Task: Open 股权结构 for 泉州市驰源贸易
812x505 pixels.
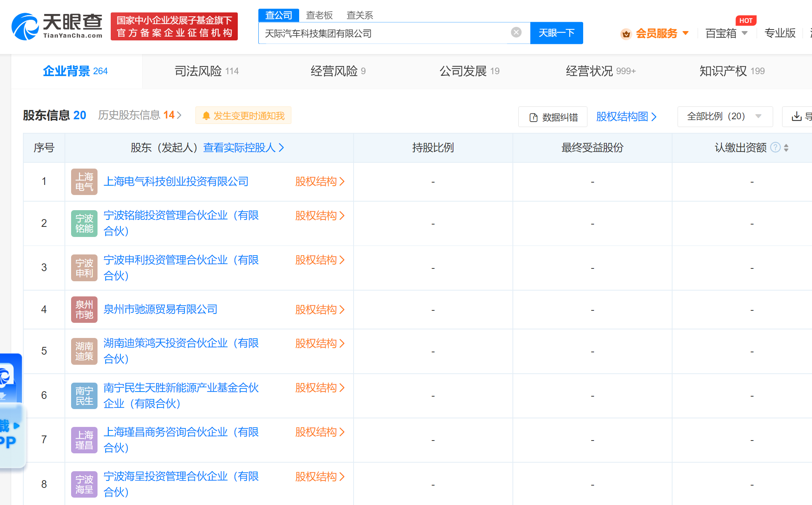Action: [320, 310]
